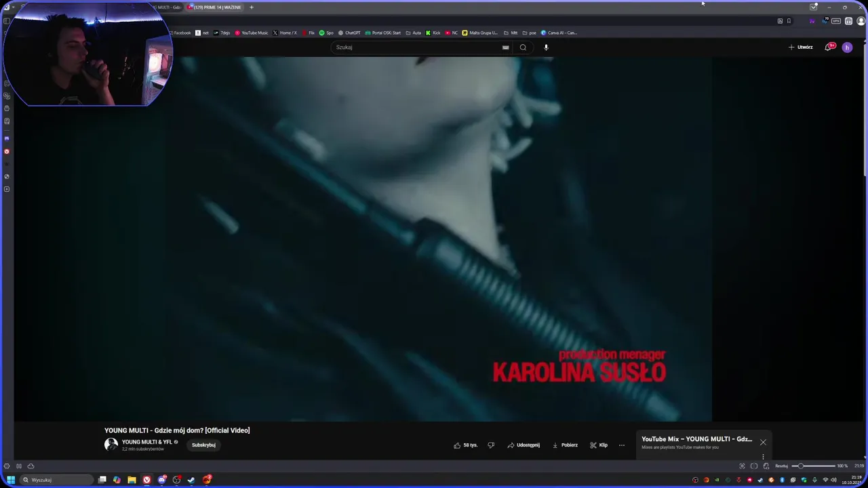This screenshot has width=868, height=488.
Task: Open Vivaldi browser on the taskbar
Action: point(146,480)
